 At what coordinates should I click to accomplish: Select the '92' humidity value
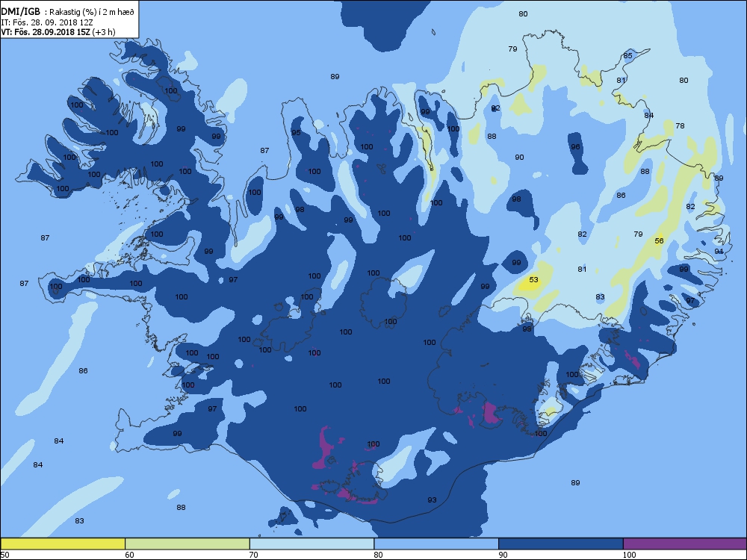[495, 108]
